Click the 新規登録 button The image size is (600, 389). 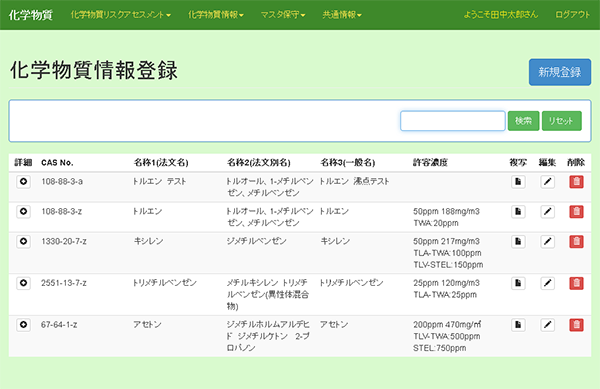pos(560,72)
